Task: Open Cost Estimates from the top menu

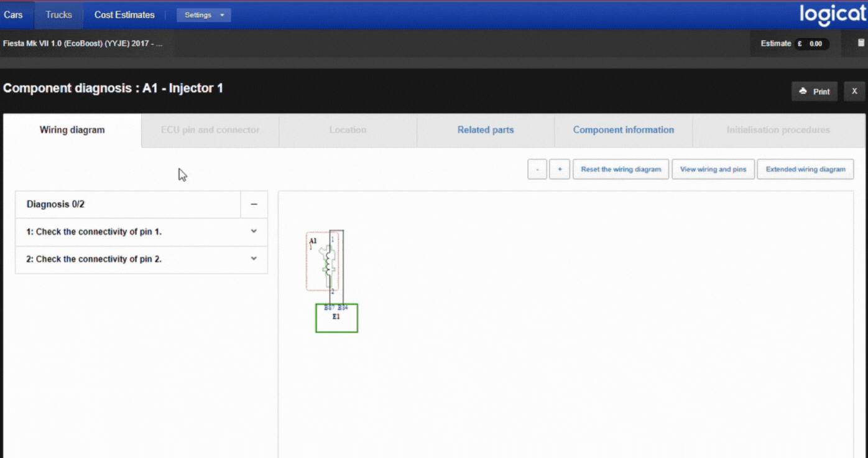Action: [124, 15]
